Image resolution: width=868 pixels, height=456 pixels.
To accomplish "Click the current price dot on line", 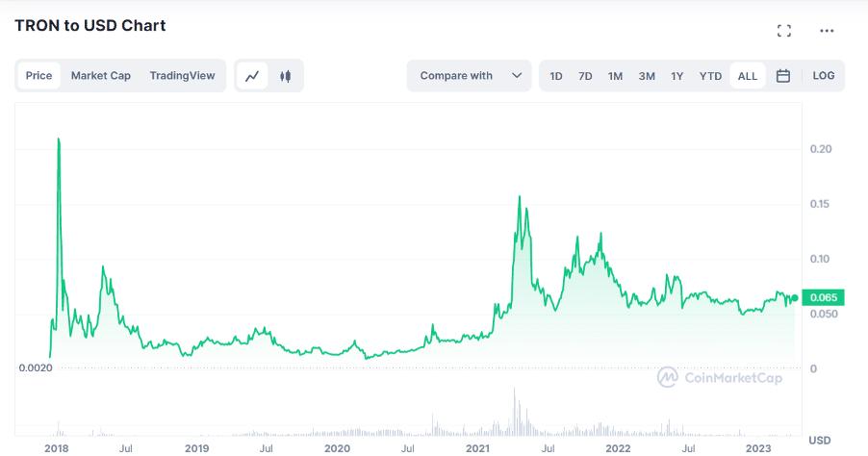I will (x=795, y=298).
